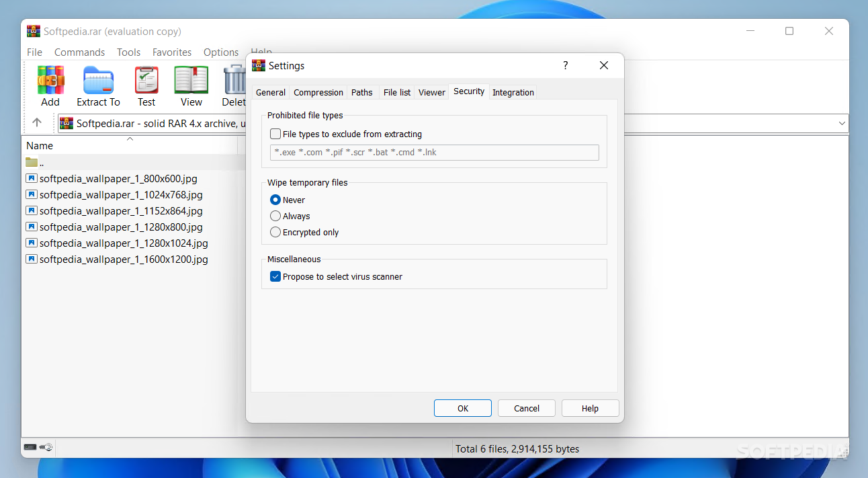Select file softpedia_wallpaper_1_1024x768.jpg by name

click(x=121, y=194)
